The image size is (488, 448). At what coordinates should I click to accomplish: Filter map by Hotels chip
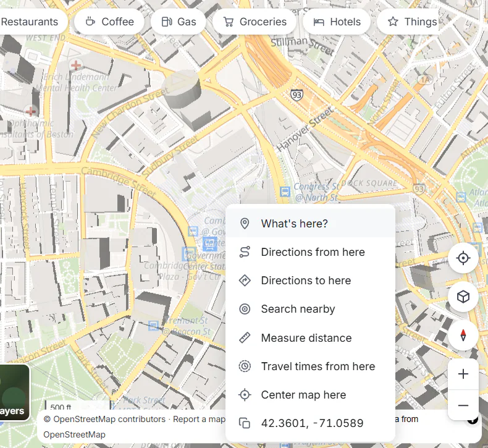point(337,22)
